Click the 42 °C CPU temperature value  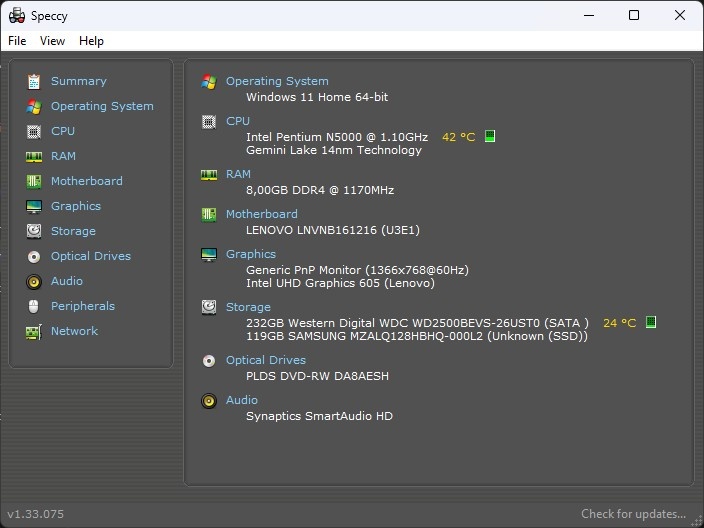458,137
